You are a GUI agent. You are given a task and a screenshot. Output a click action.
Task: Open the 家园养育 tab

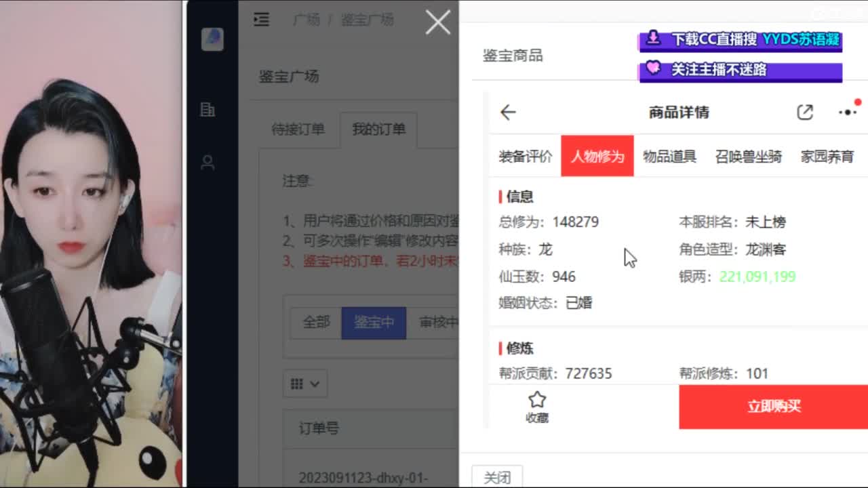pyautogui.click(x=827, y=155)
